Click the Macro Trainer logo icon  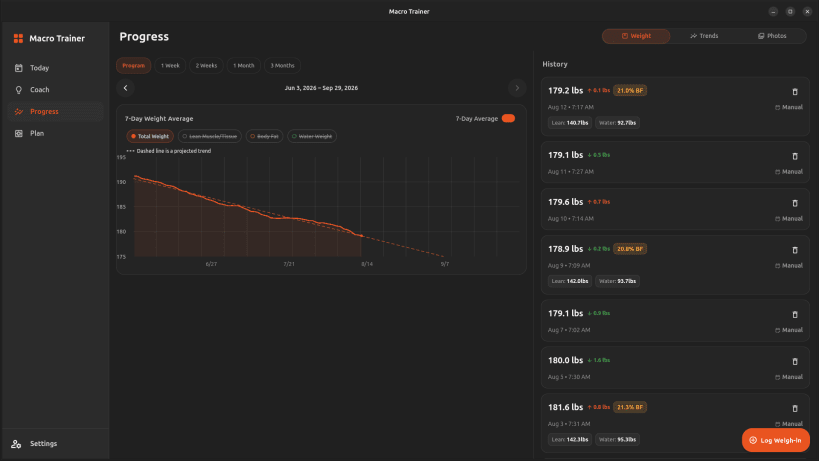(x=18, y=38)
